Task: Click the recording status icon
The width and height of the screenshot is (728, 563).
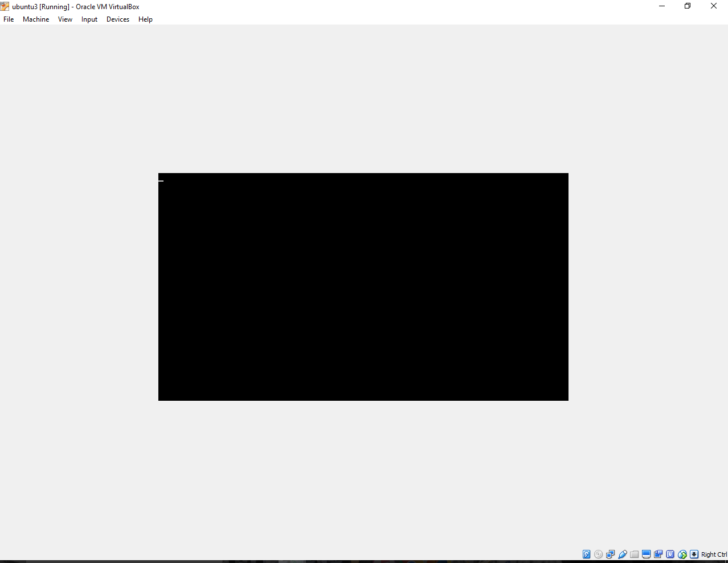Action: (x=659, y=554)
